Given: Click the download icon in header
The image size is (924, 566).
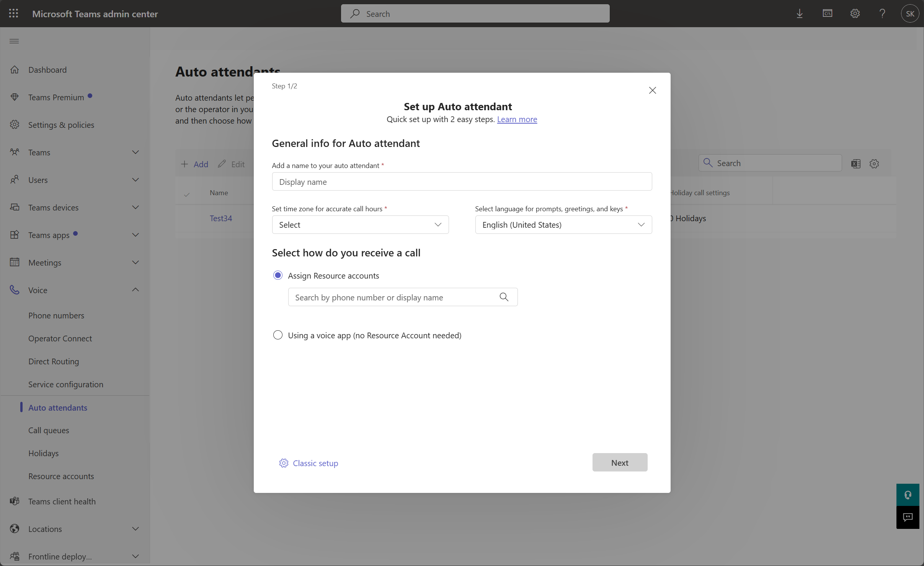Looking at the screenshot, I should click(800, 14).
